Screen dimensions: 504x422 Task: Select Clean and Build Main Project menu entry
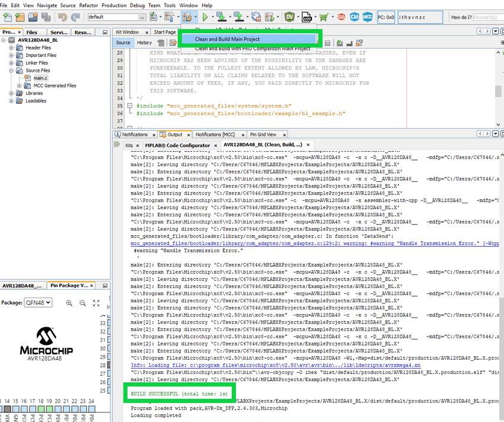[227, 39]
